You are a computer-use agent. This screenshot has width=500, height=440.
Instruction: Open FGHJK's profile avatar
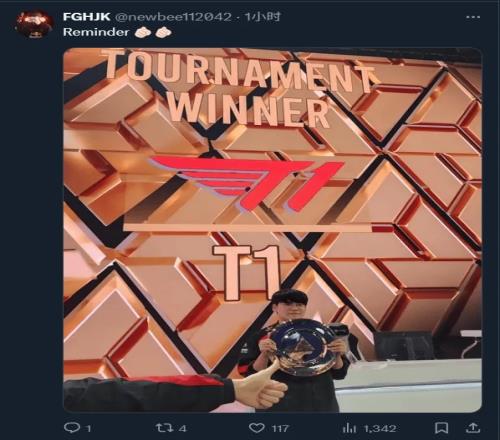tap(35, 24)
